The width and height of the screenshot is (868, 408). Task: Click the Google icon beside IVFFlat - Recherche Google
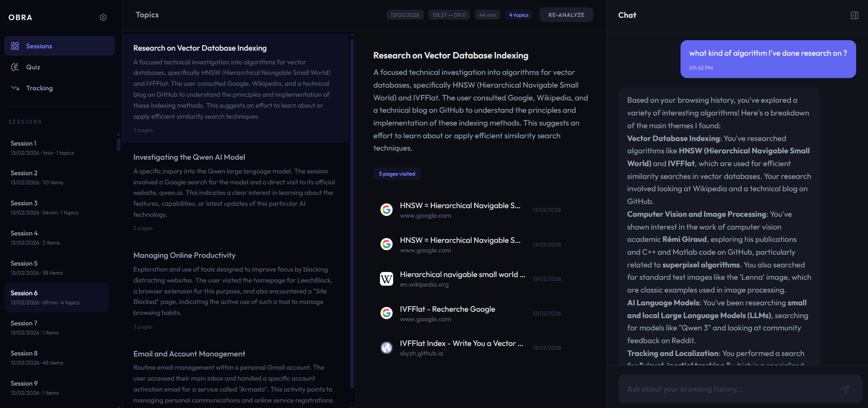click(x=386, y=313)
